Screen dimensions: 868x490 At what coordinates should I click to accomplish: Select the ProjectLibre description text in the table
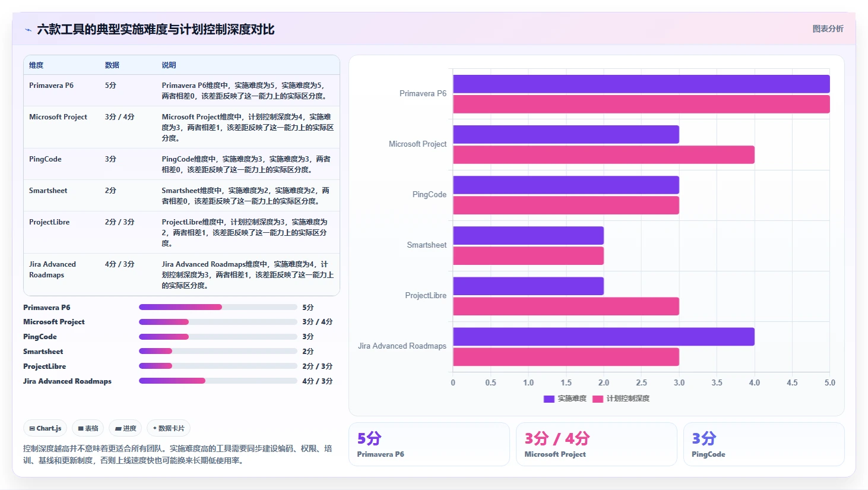[x=245, y=233]
